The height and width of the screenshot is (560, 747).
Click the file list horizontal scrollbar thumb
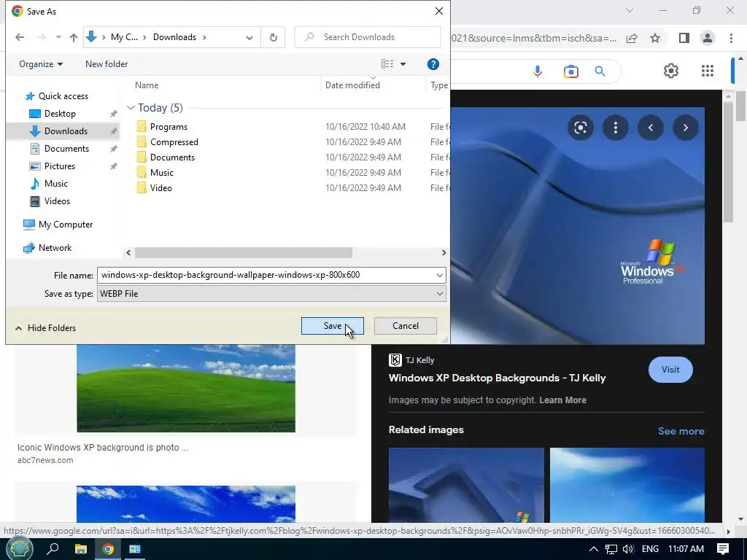244,253
